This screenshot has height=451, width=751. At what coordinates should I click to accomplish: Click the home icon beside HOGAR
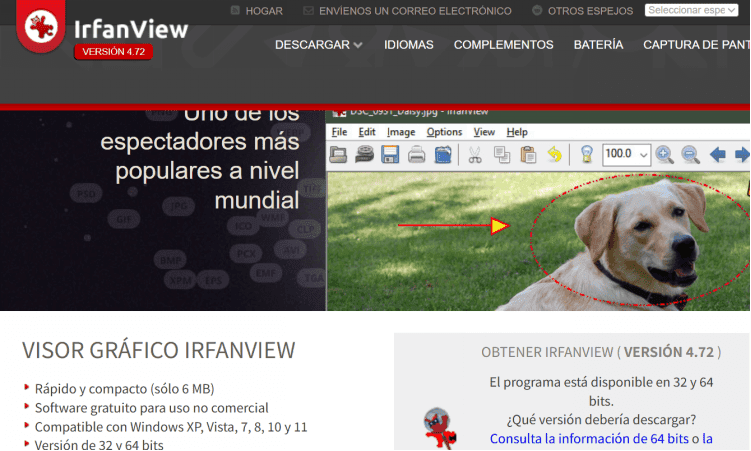pyautogui.click(x=235, y=10)
